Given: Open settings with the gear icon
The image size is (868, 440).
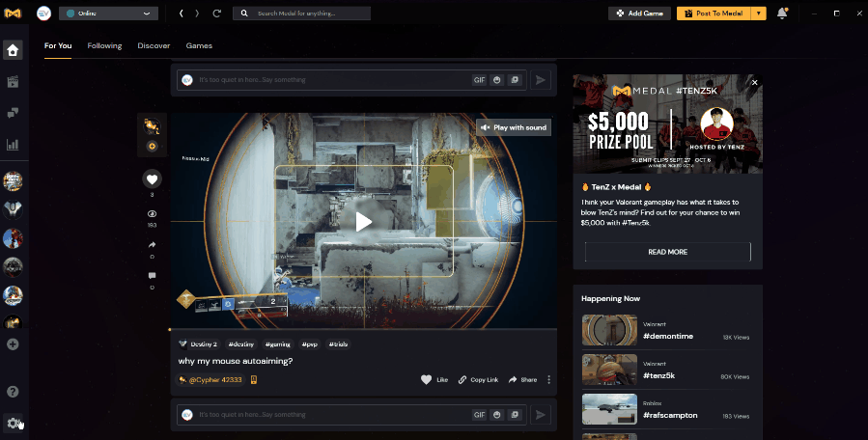Looking at the screenshot, I should coord(13,424).
